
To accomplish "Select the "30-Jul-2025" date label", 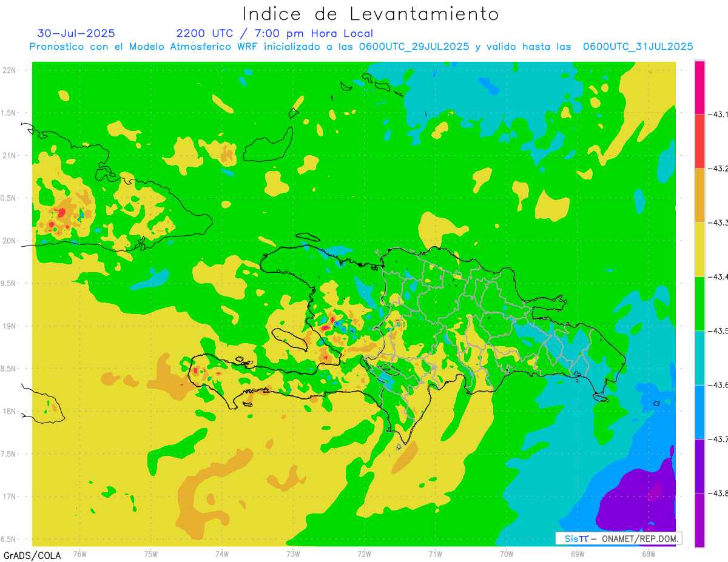I will click(x=76, y=33).
